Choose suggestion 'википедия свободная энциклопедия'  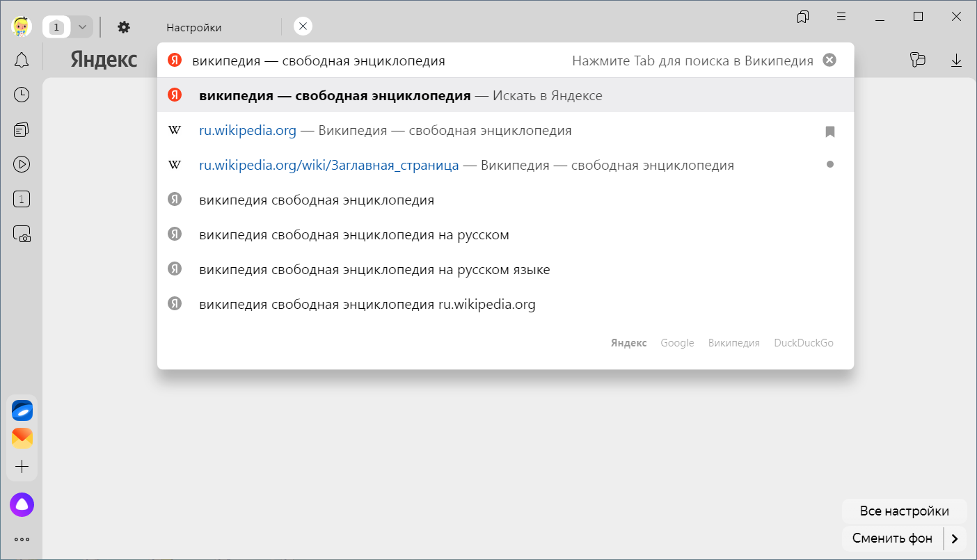tap(505, 200)
